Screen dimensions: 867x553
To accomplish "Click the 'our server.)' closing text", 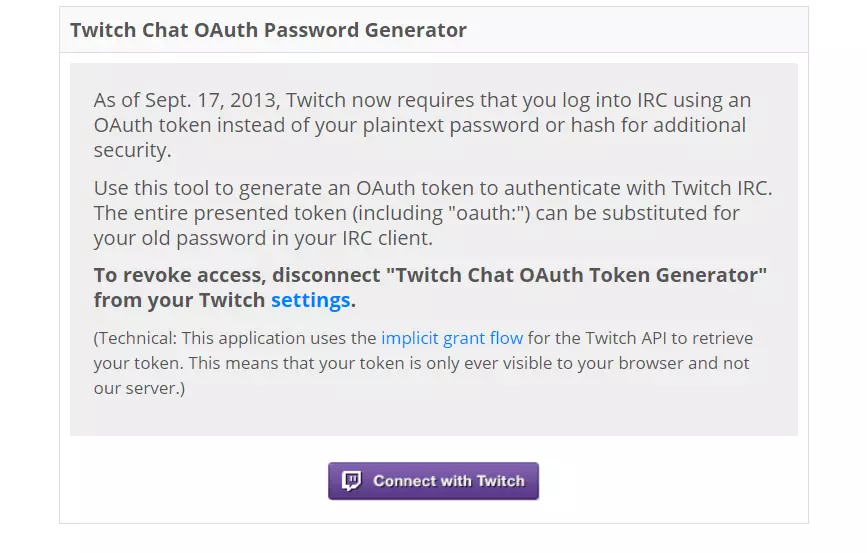I will coord(140,388).
